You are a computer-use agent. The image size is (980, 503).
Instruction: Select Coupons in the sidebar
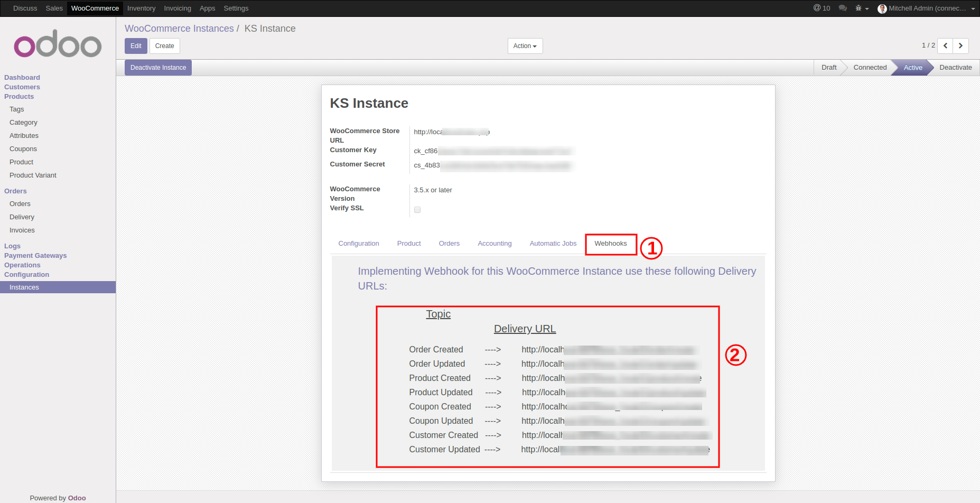click(23, 149)
